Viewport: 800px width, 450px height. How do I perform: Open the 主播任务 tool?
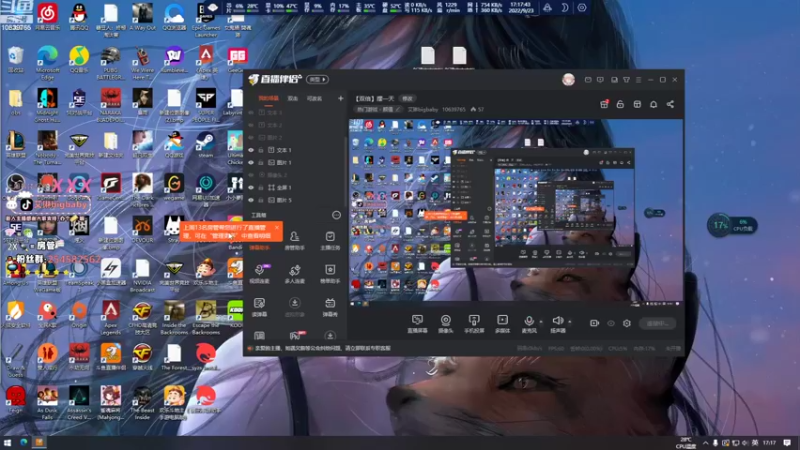click(x=330, y=240)
